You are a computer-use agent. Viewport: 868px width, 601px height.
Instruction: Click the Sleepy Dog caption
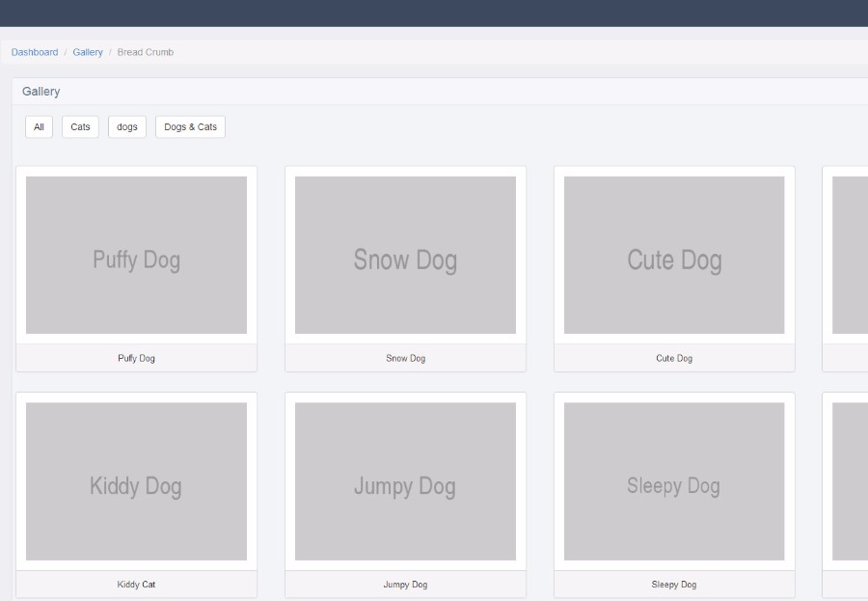tap(674, 585)
